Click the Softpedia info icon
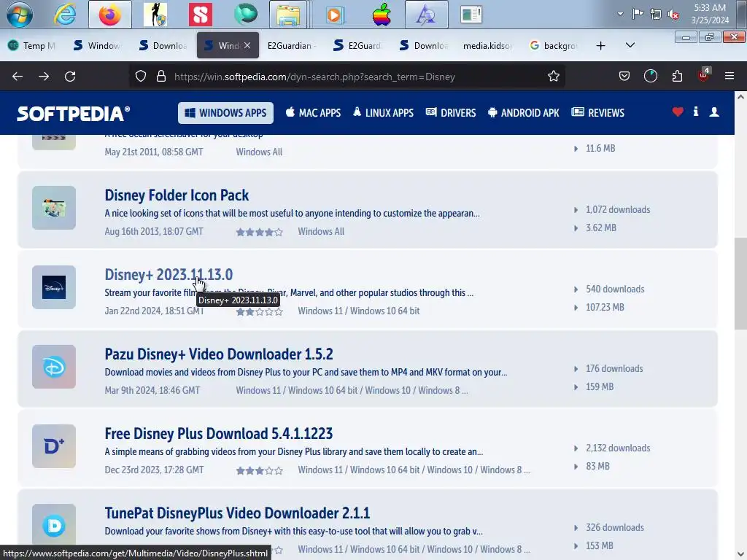The height and width of the screenshot is (560, 747). (x=695, y=112)
